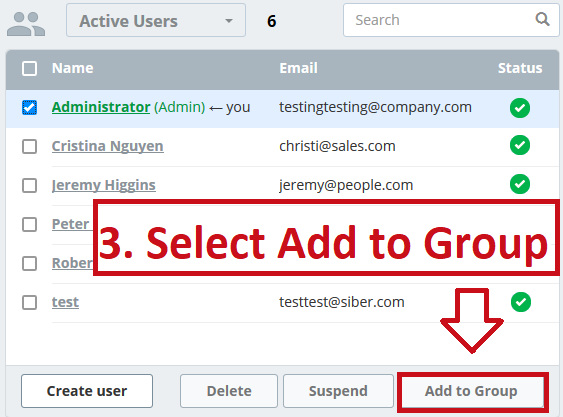Click the Status column header
The image size is (563, 417).
tap(520, 68)
